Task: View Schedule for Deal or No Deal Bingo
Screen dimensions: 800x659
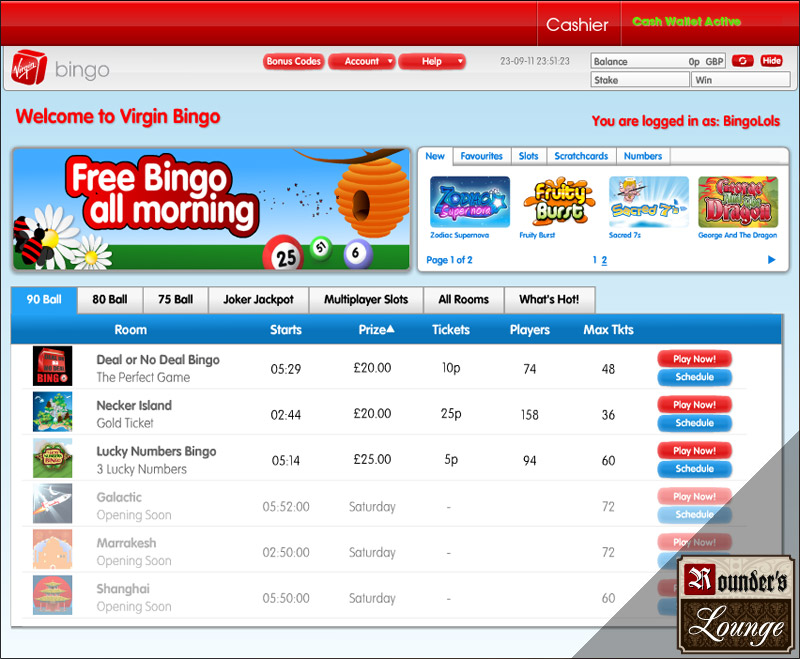Action: point(694,377)
